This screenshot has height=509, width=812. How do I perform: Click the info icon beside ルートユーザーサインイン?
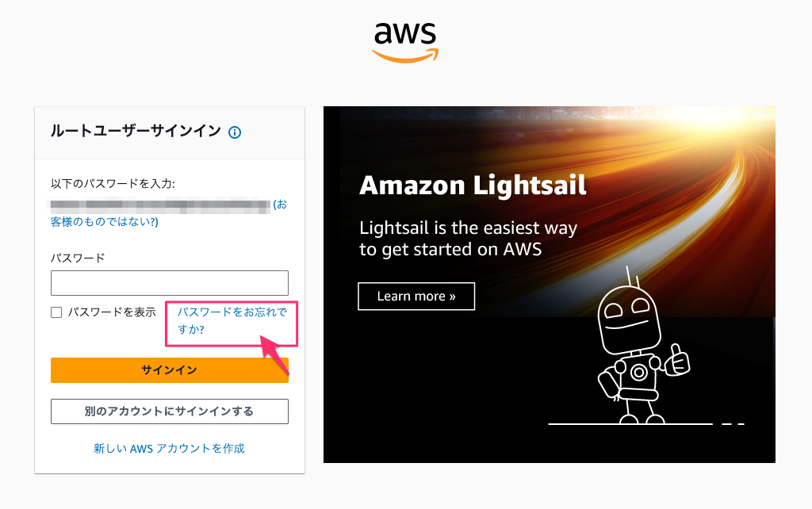coord(235,132)
